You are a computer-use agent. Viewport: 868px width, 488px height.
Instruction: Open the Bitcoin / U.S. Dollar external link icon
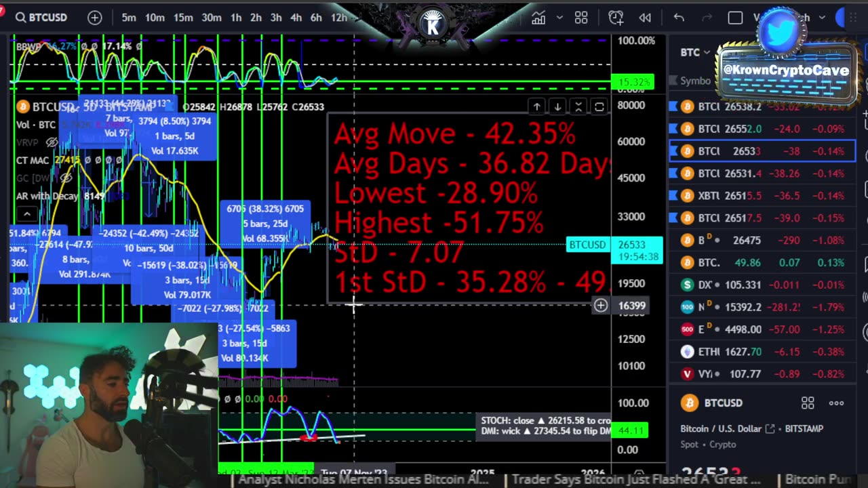770,428
